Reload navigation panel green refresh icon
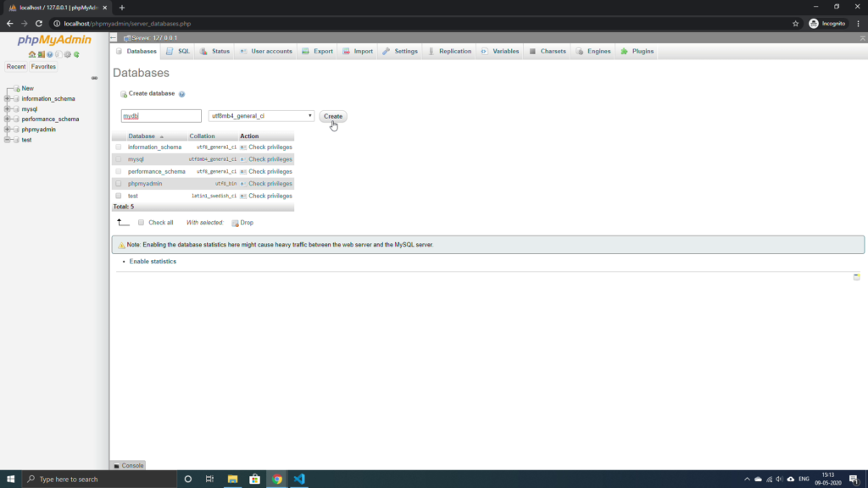This screenshot has width=868, height=488. pos(76,54)
